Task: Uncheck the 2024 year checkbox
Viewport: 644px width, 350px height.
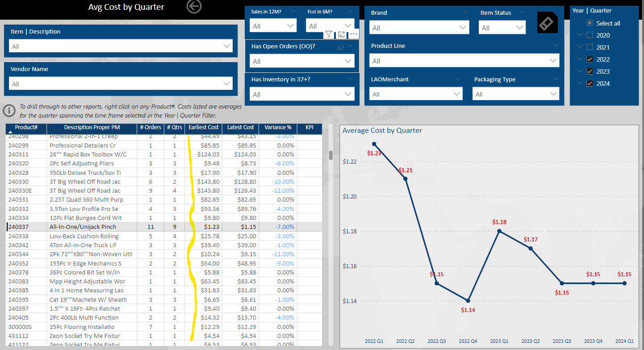Action: click(590, 84)
